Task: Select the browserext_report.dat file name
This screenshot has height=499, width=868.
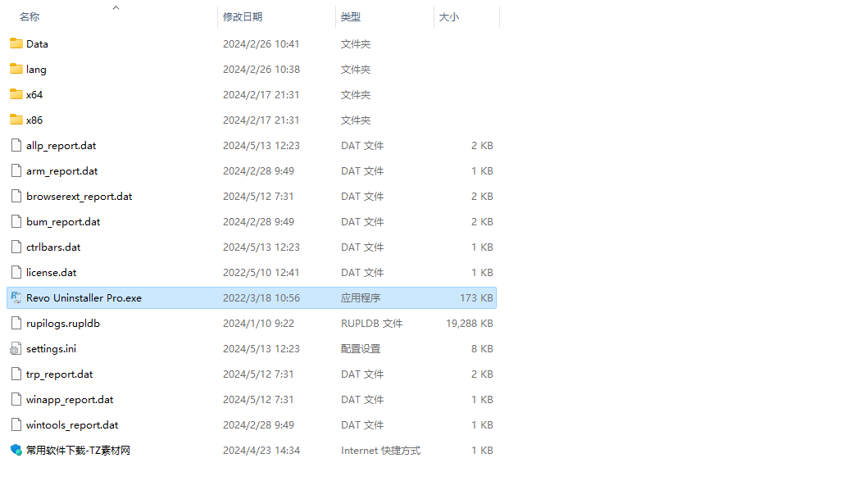Action: pos(80,197)
